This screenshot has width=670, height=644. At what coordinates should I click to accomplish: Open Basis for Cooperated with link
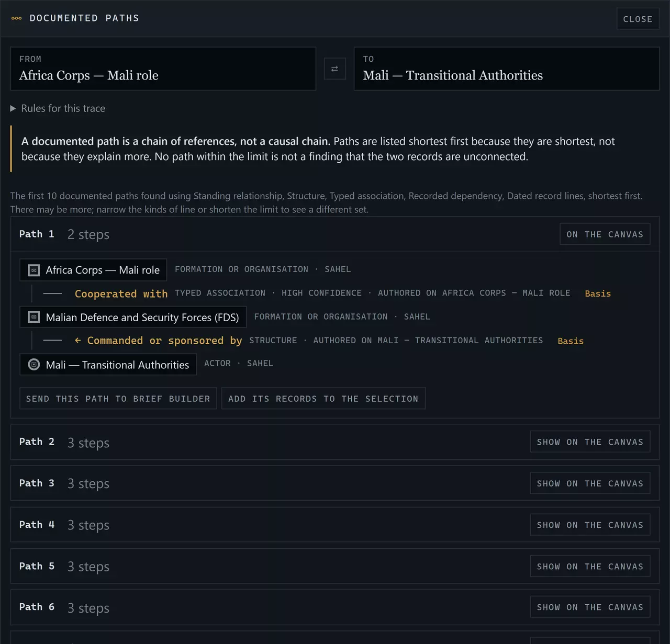[x=598, y=293]
